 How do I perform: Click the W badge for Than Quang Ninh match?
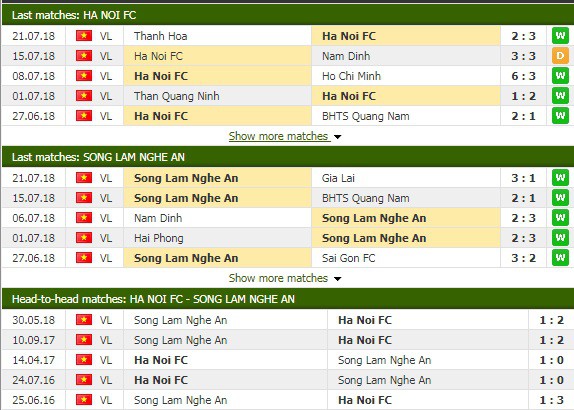560,96
